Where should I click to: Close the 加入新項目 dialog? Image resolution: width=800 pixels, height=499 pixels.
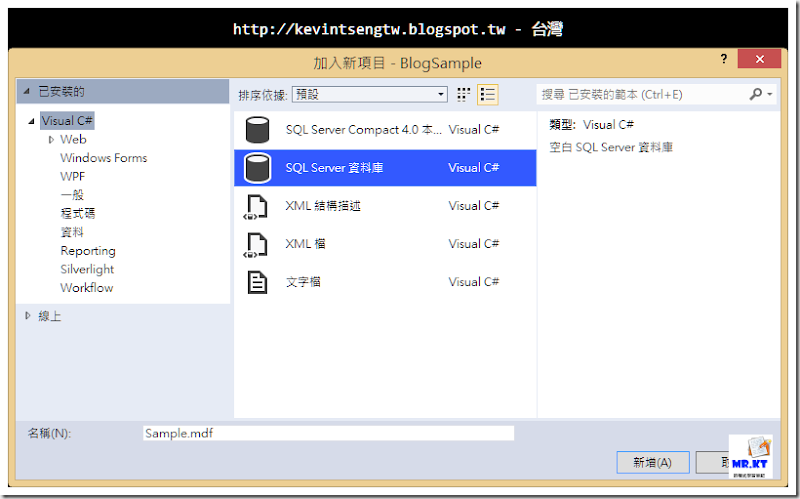point(759,59)
